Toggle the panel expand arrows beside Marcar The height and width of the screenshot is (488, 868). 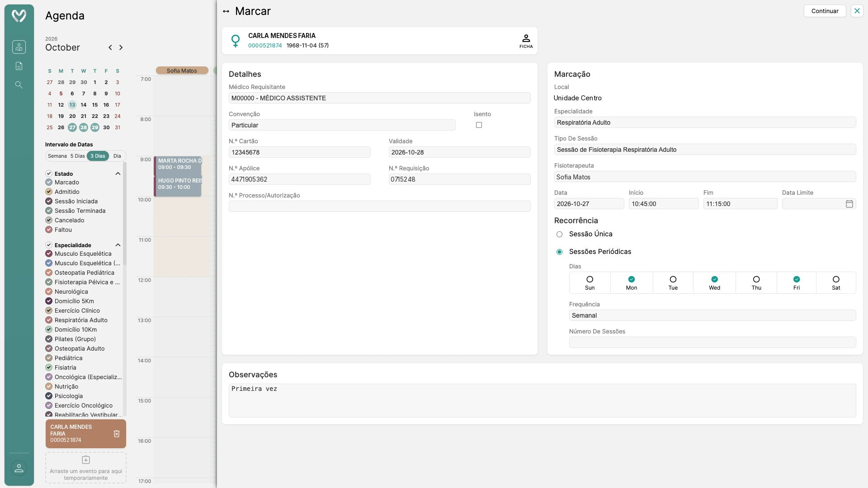(x=226, y=11)
